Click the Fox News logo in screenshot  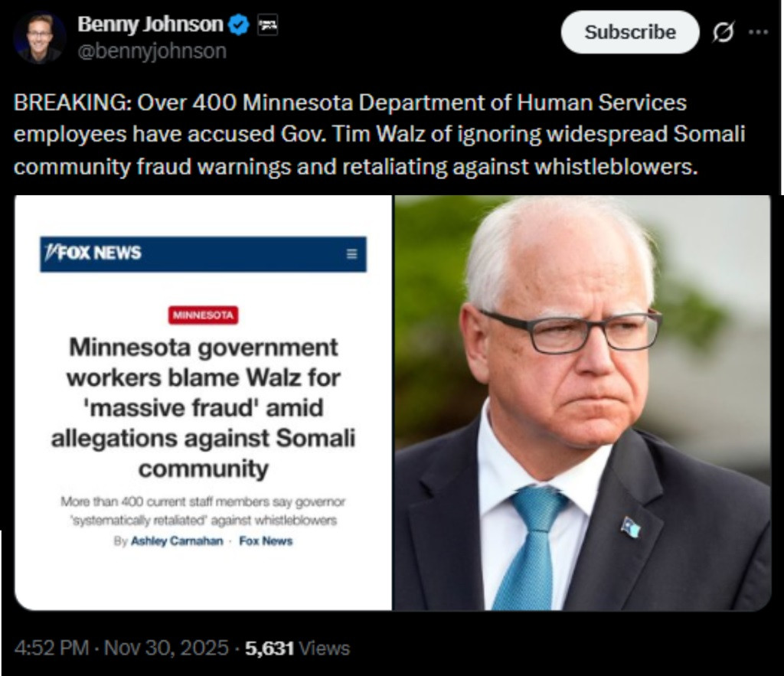point(93,253)
